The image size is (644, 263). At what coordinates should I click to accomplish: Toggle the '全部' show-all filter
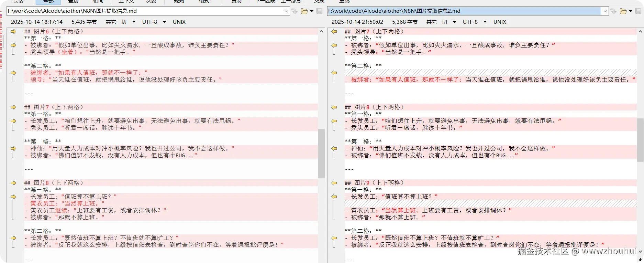48,1
